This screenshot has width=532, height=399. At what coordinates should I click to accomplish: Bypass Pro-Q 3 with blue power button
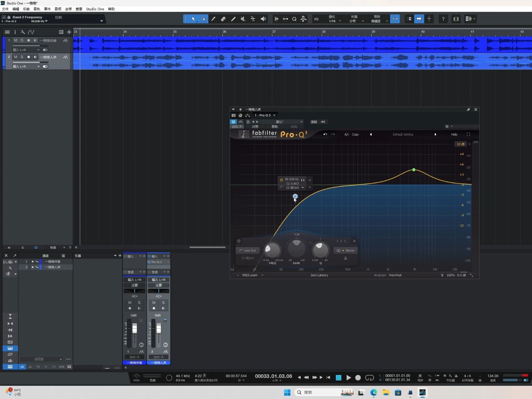pos(233,122)
